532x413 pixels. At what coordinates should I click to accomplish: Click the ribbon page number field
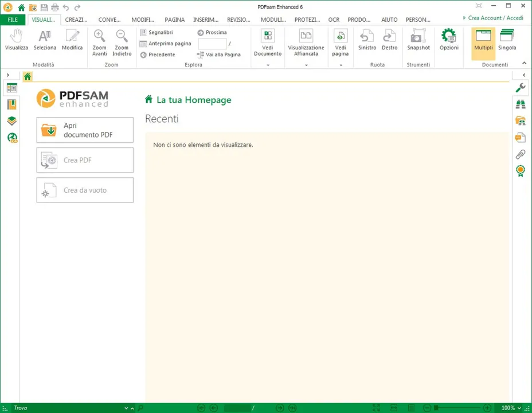click(212, 44)
